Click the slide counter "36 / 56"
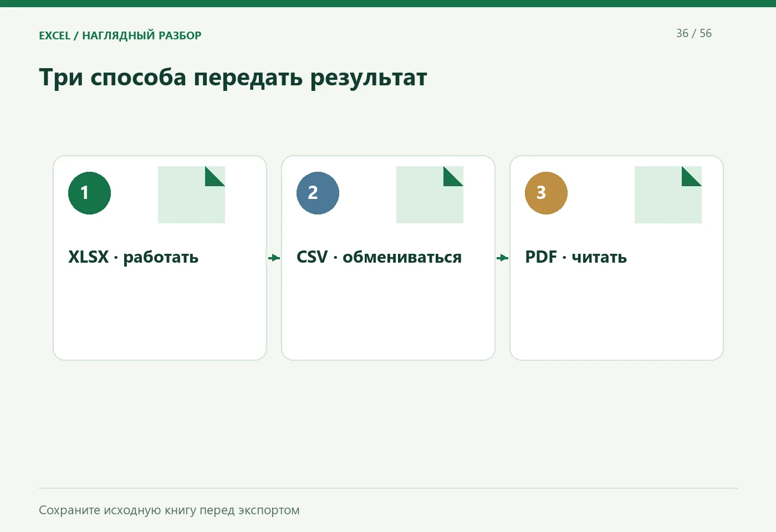Image resolution: width=776 pixels, height=532 pixels. pos(694,33)
